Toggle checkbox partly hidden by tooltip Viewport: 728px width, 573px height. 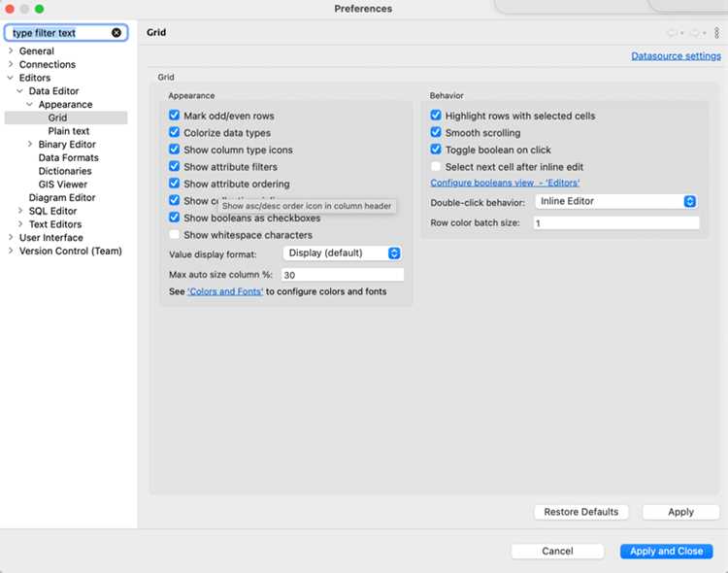click(174, 200)
